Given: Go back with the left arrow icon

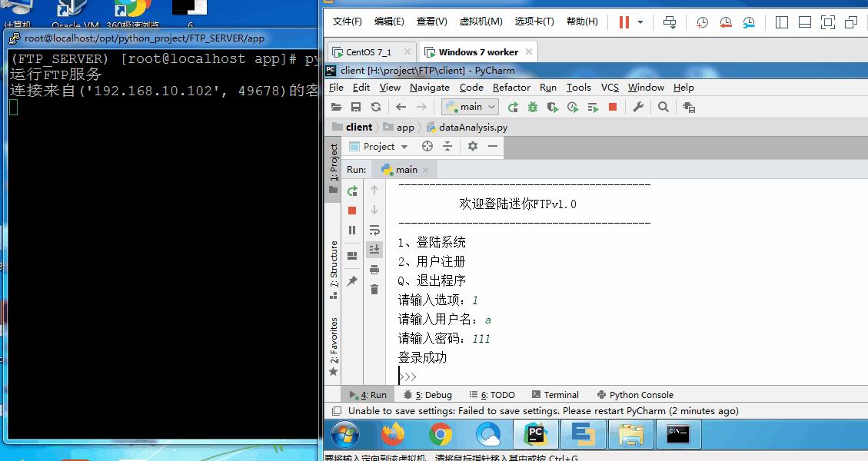Looking at the screenshot, I should pos(401,107).
